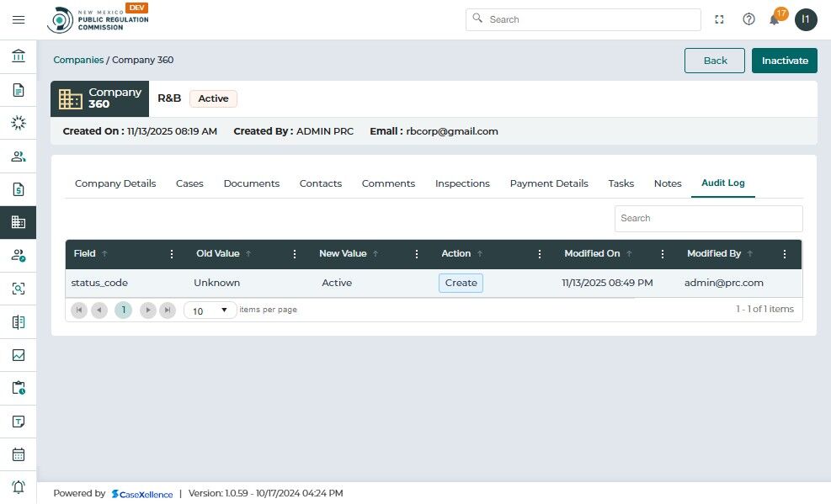Go to previous page of audit log

pos(99,310)
